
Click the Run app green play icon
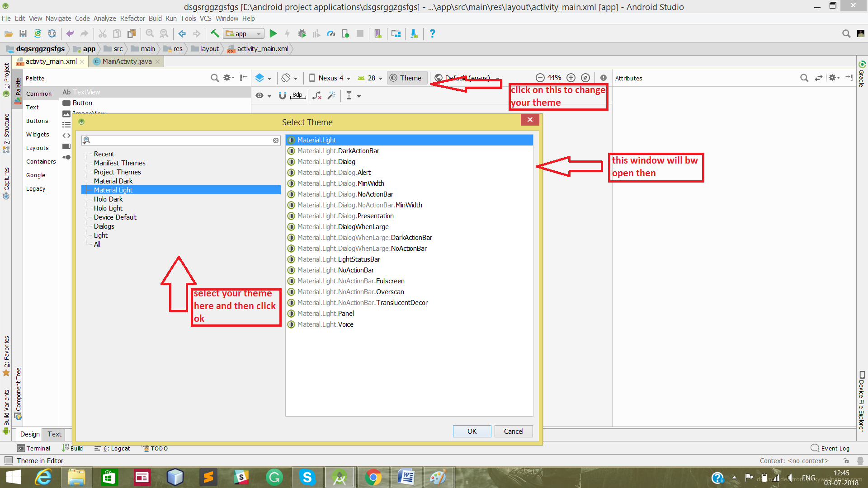click(273, 33)
